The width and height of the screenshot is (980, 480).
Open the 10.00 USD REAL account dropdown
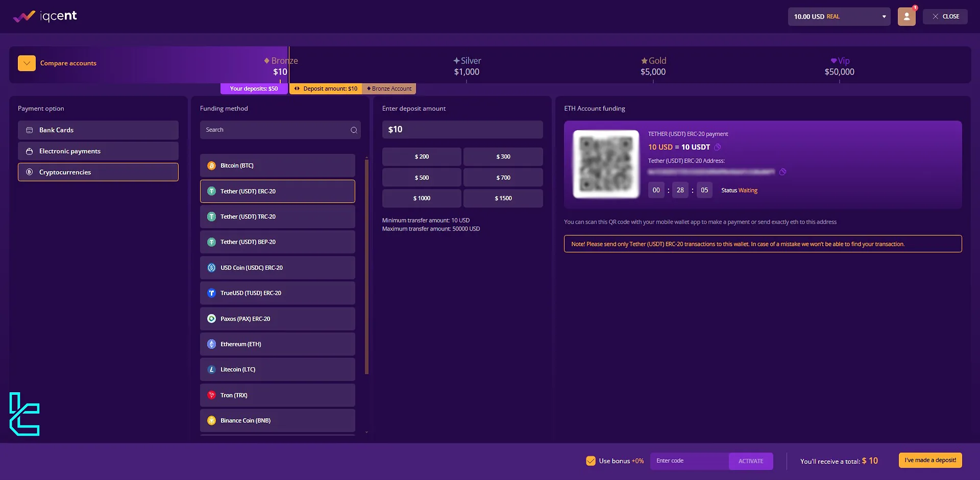click(x=839, y=16)
